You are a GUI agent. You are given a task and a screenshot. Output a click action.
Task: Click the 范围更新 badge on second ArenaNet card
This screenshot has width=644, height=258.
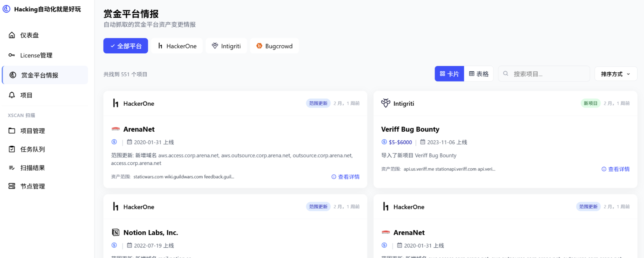(588, 207)
